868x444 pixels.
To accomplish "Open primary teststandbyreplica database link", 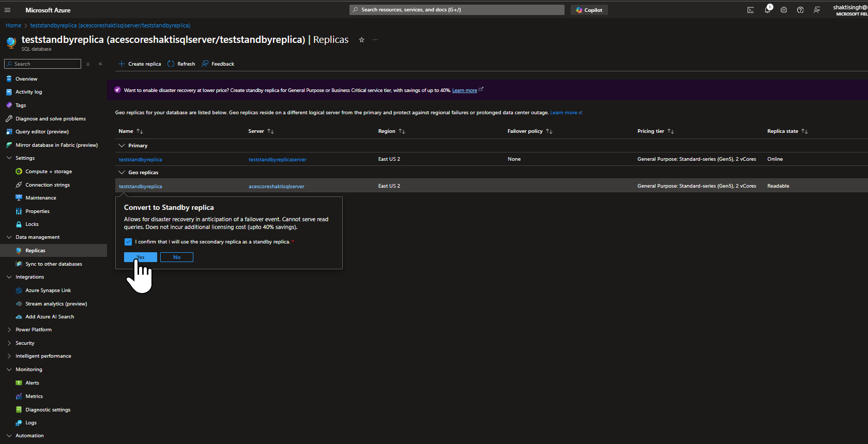I will tap(141, 160).
